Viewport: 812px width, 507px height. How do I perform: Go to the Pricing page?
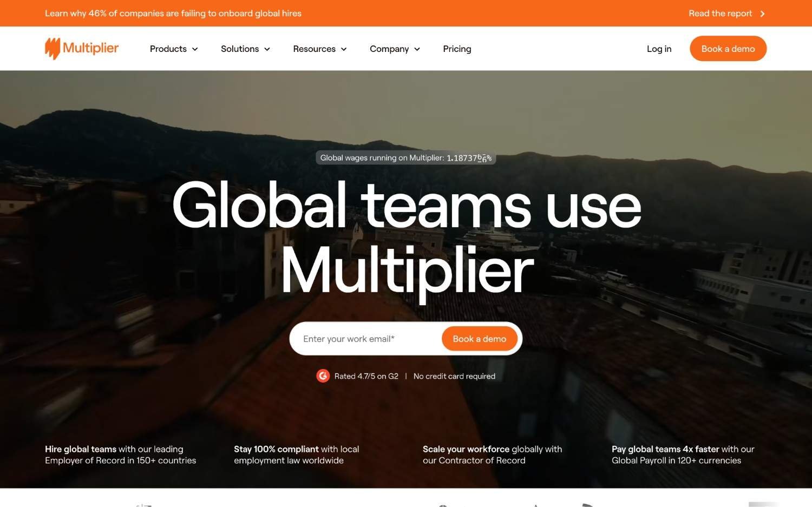[x=457, y=49]
